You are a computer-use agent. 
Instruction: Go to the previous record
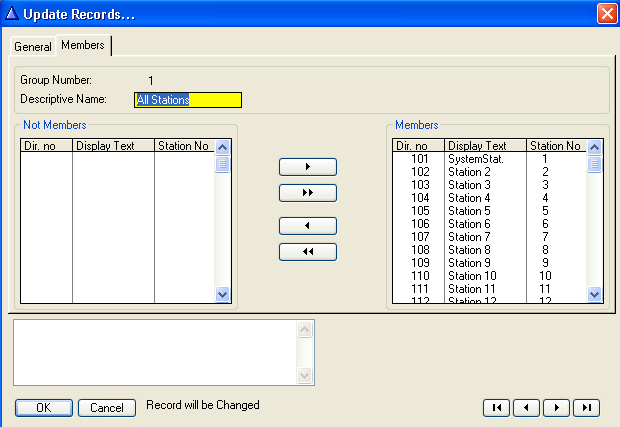[x=526, y=407]
